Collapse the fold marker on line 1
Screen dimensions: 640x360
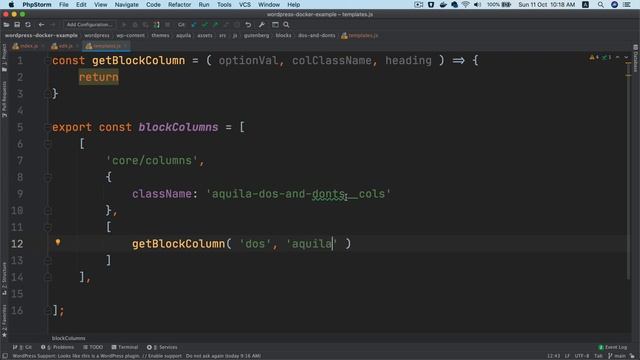pos(47,60)
